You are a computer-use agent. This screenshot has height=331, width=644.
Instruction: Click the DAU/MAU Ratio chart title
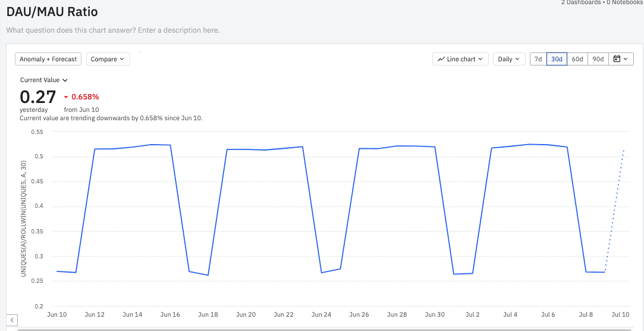52,12
